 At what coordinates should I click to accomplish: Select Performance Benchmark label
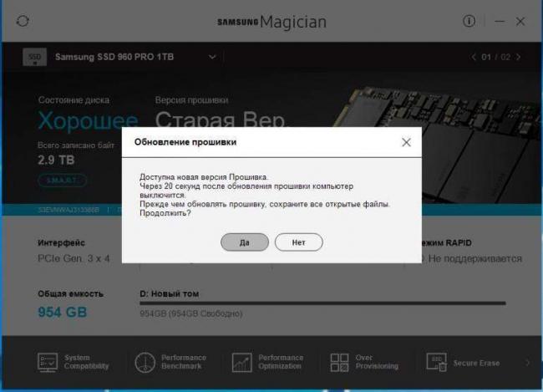(184, 362)
